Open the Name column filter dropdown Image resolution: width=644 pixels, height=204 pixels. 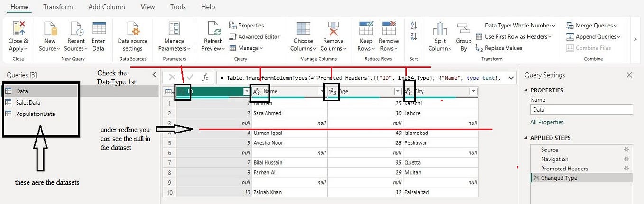[322, 91]
